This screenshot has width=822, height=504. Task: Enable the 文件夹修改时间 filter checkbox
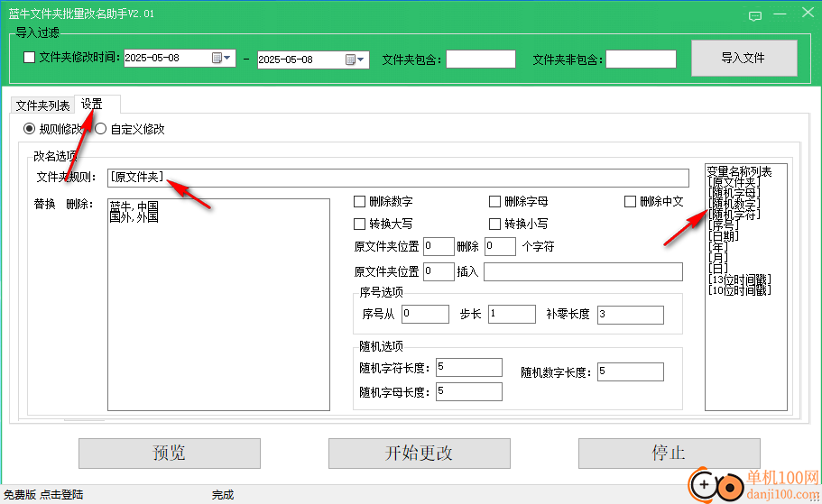(30, 57)
